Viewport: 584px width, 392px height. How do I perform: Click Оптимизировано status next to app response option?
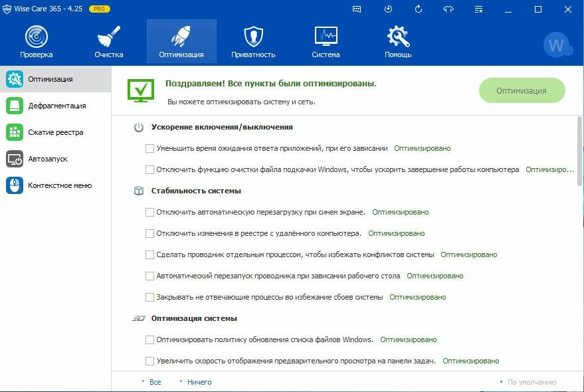(x=423, y=148)
